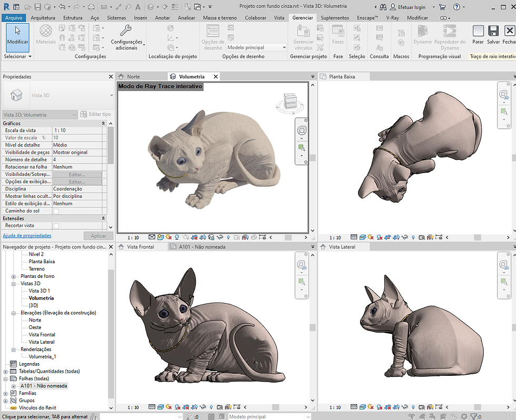
Task: Click 2D navigation wheel in Planta Baixa view
Action: 503,95
